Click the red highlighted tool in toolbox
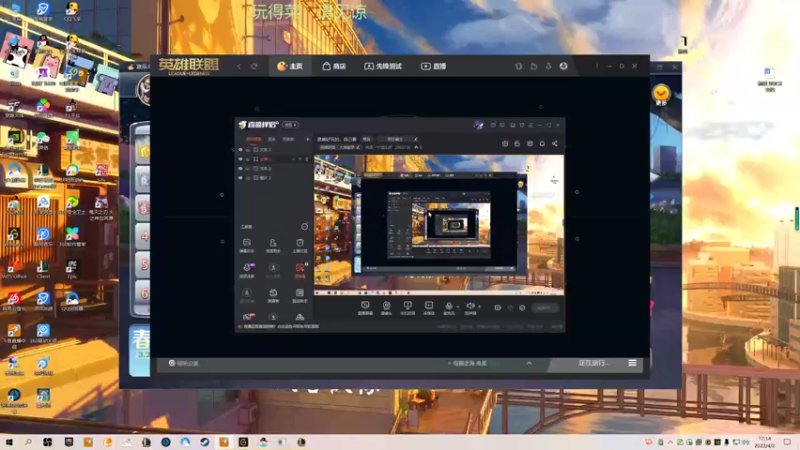Image resolution: width=800 pixels, height=450 pixels. 300,269
